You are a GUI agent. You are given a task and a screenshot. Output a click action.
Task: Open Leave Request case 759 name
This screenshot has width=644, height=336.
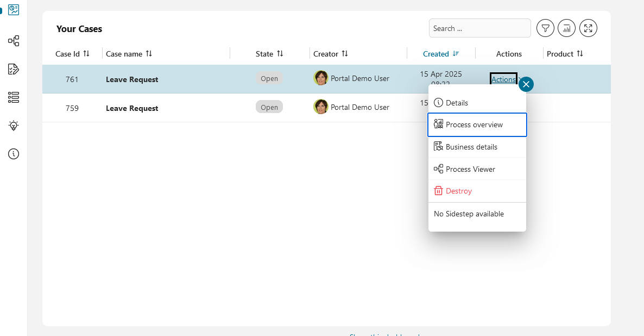click(132, 109)
